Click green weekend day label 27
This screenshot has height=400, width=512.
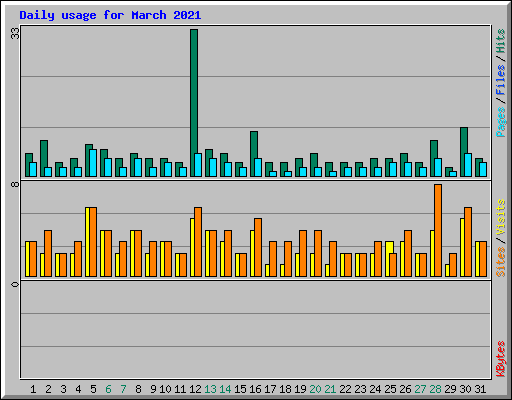point(420,389)
